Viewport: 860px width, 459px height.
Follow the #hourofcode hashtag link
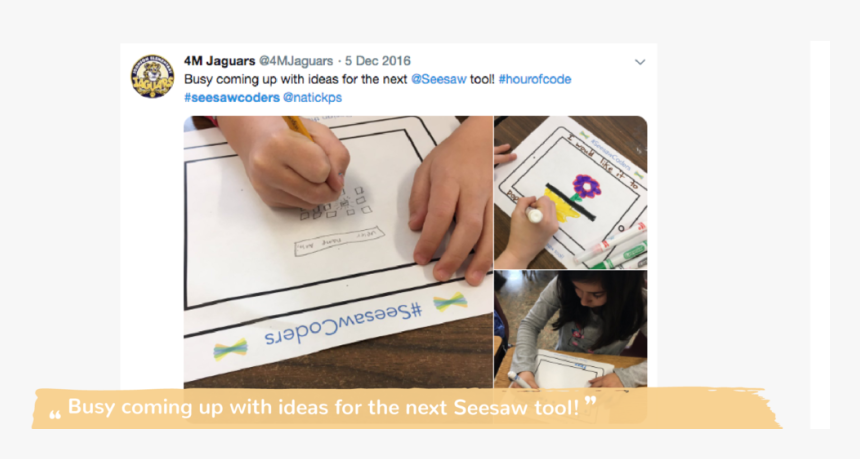pyautogui.click(x=535, y=79)
